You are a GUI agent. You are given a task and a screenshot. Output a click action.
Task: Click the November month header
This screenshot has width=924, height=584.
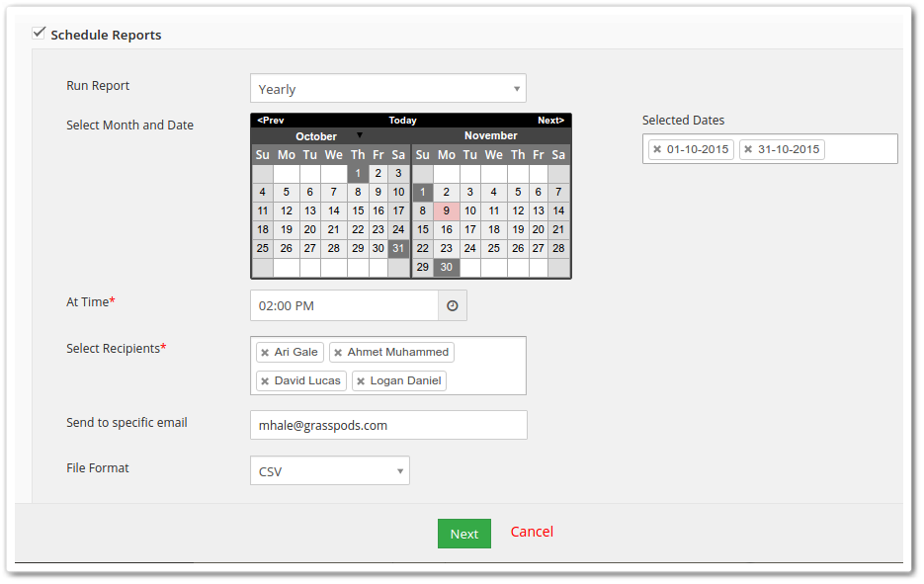tap(491, 135)
